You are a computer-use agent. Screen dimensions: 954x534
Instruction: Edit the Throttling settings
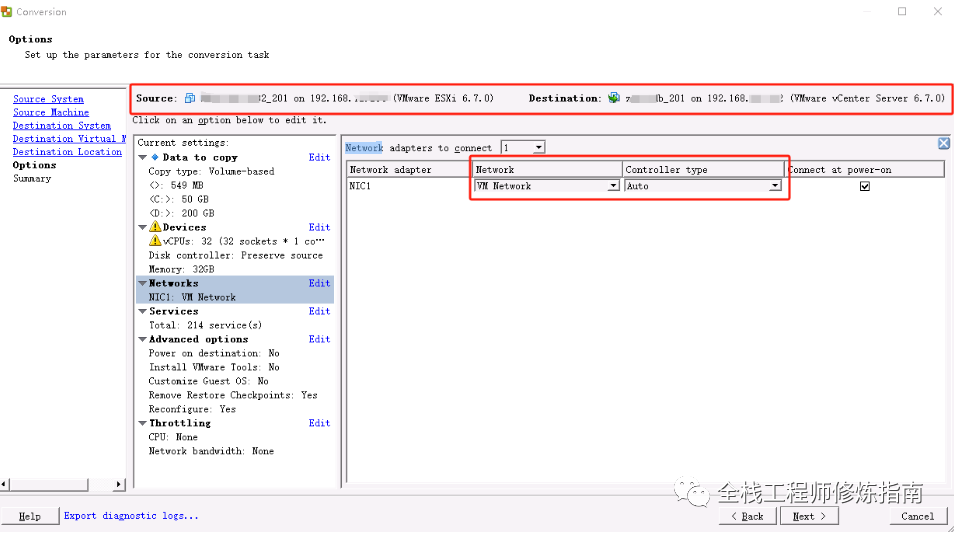tap(319, 423)
